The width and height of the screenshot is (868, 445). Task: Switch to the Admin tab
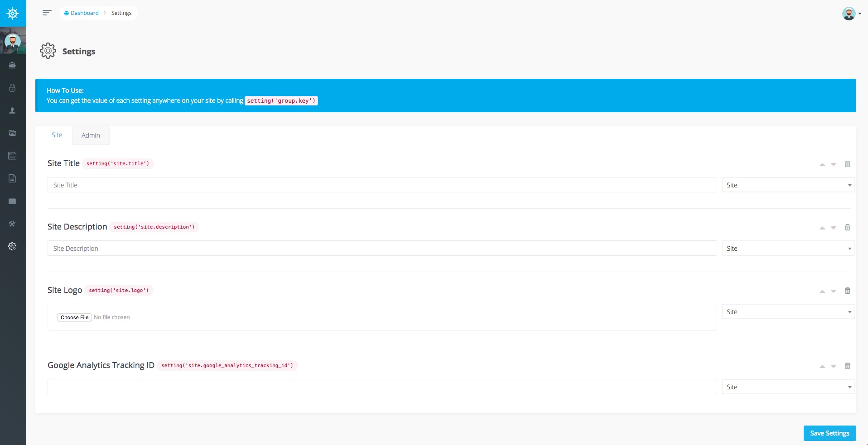[91, 135]
